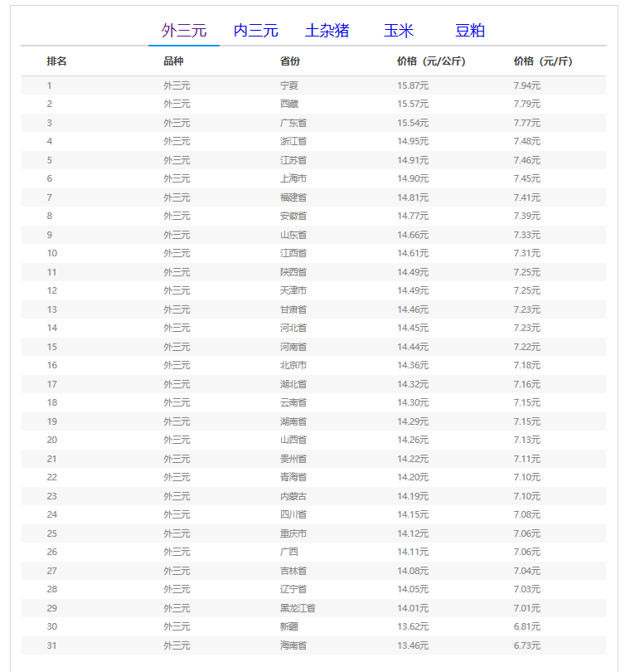Click the 15.87元 price value
The height and width of the screenshot is (672, 635).
click(x=413, y=85)
